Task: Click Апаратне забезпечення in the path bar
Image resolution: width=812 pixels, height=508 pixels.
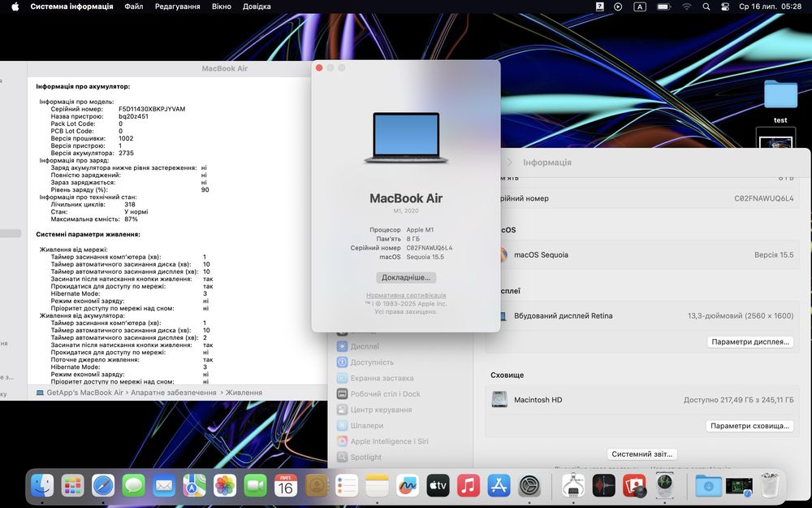Action: (174, 393)
